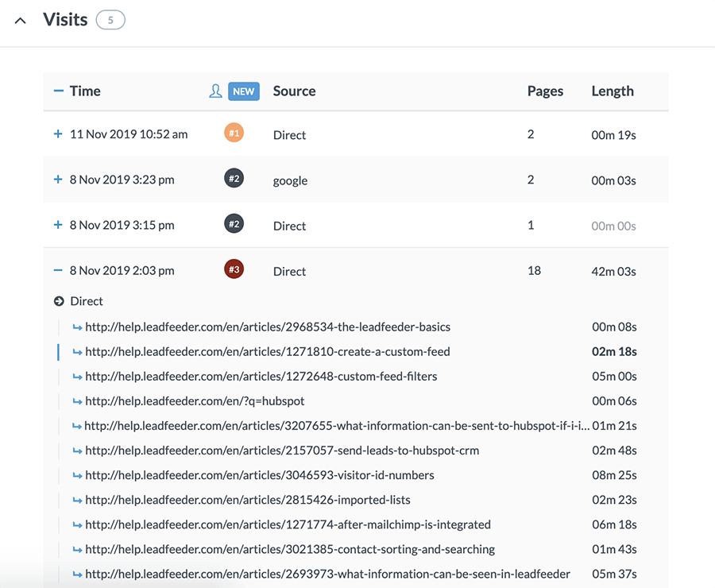Viewport: 715px width, 588px height.
Task: Click the 01m 43s page duration
Action: 614,549
